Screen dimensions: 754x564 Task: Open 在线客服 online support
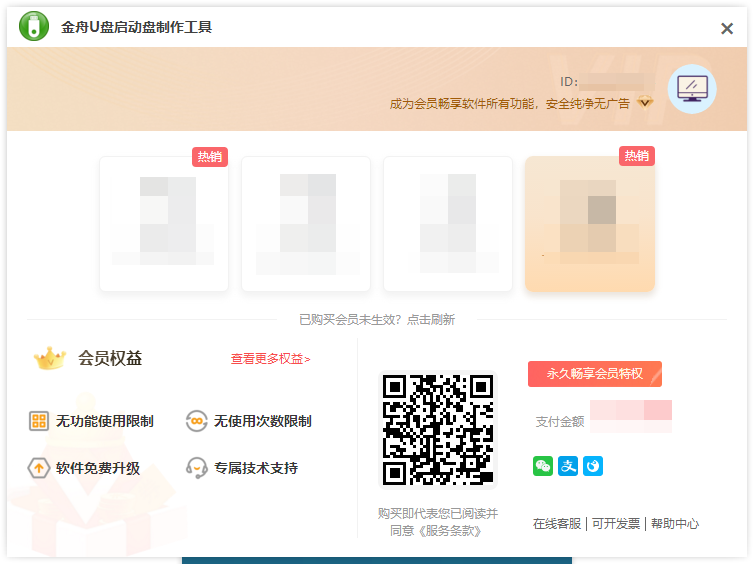(557, 524)
